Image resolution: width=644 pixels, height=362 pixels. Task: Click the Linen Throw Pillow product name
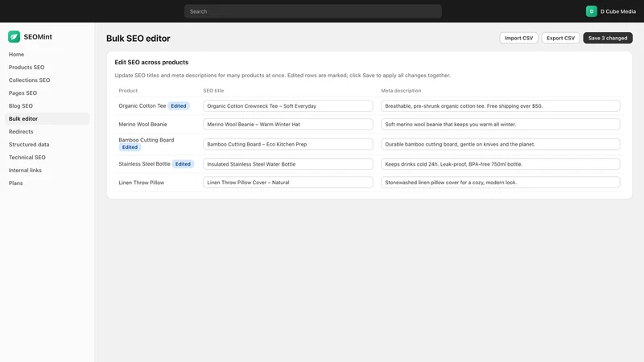click(x=142, y=183)
